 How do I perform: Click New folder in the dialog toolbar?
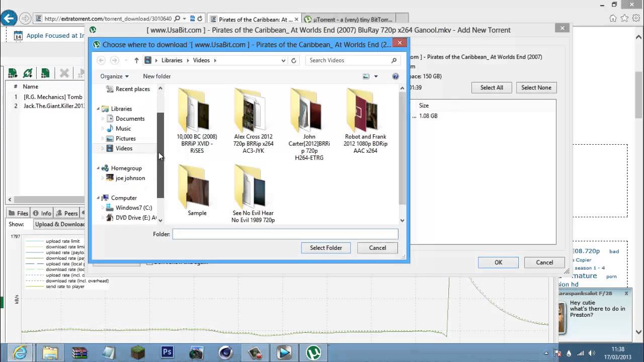156,76
